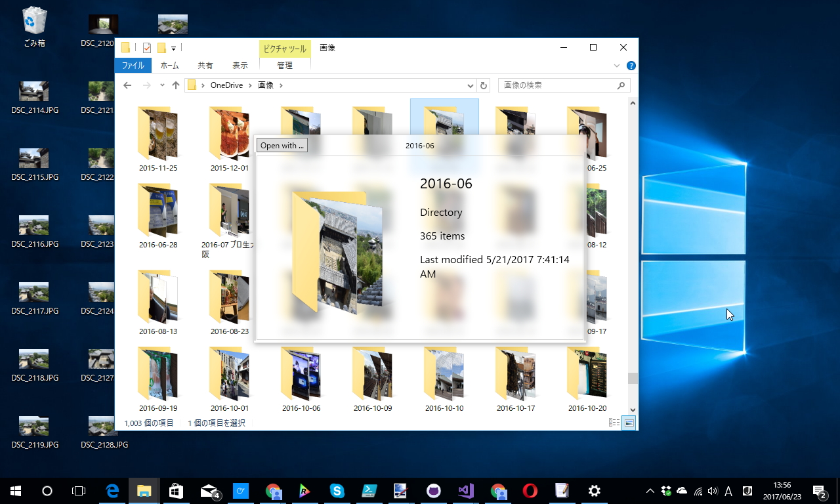
Task: Expand the quick access toolbar customize dropdown
Action: 173,48
